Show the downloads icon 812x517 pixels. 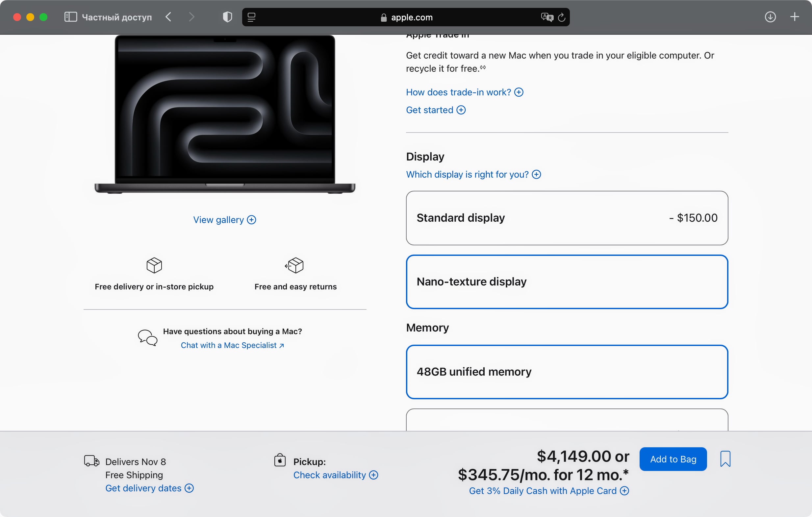(770, 17)
